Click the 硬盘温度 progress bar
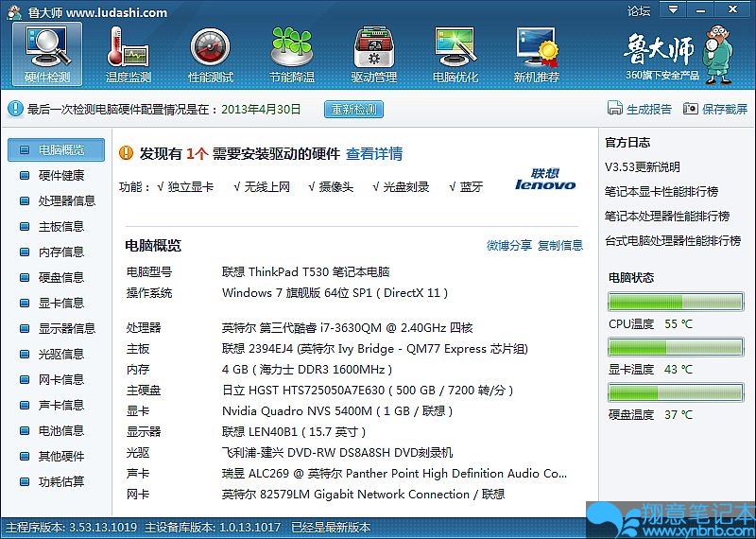This screenshot has height=539, width=756. pos(676,392)
